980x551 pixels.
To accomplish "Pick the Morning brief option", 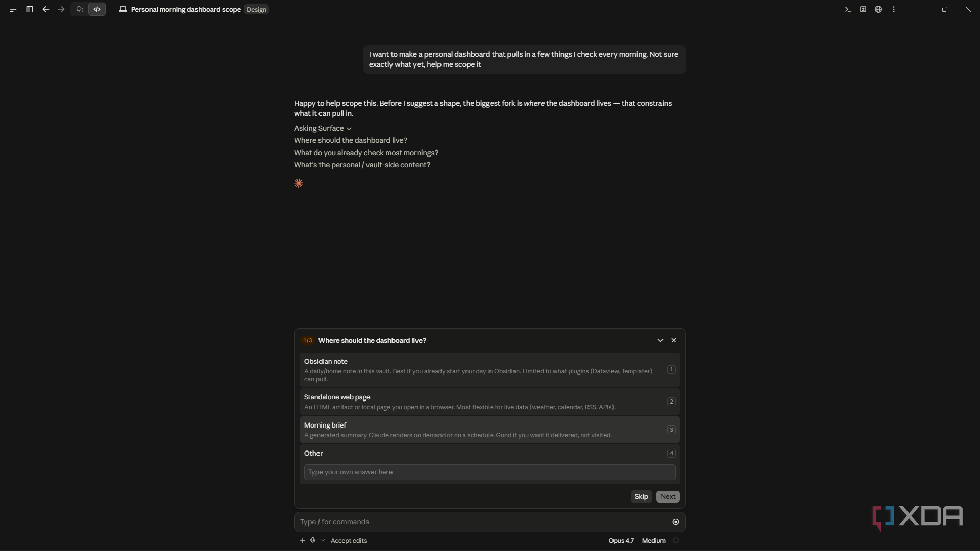I will pos(490,430).
